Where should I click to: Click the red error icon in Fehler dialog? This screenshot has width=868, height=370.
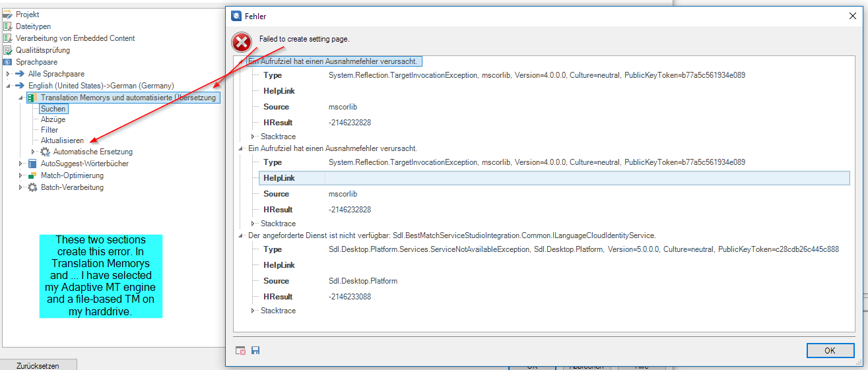pyautogui.click(x=242, y=42)
